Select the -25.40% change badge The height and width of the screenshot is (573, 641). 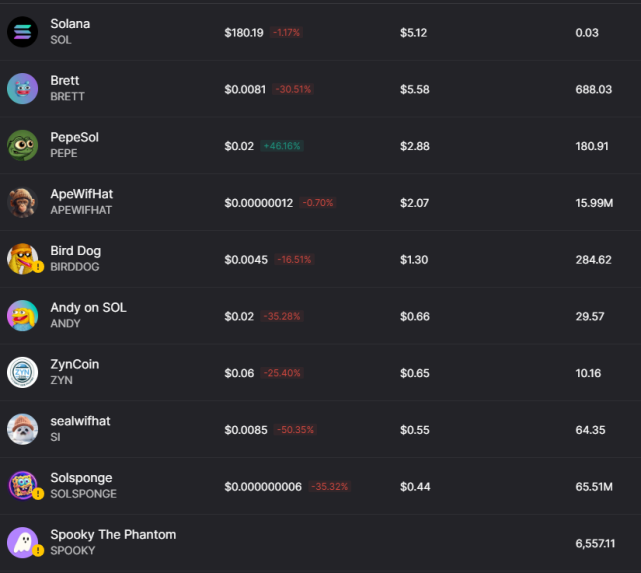pyautogui.click(x=282, y=374)
